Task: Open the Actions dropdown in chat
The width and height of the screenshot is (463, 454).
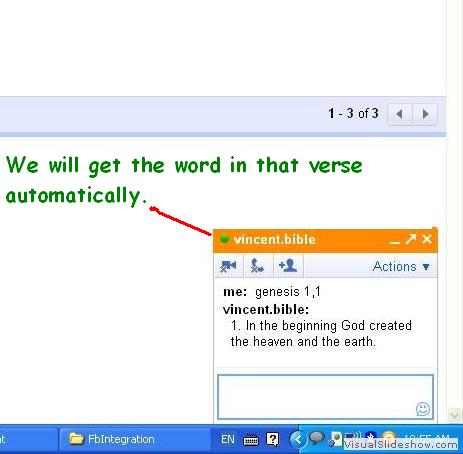Action: 401,267
